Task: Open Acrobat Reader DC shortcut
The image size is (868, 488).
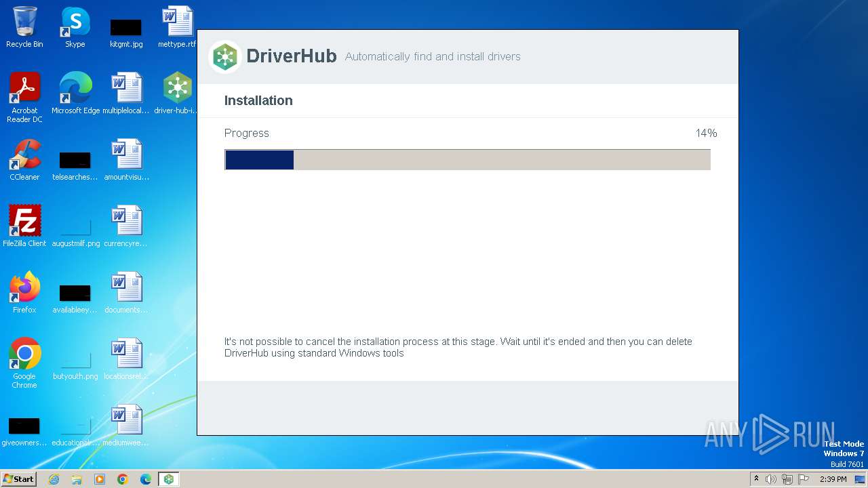Action: coord(24,98)
